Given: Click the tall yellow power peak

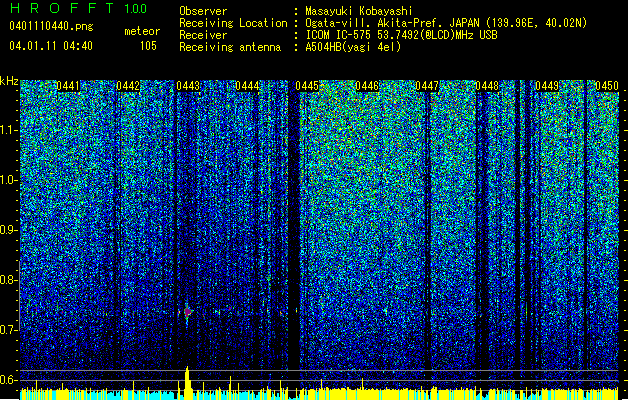Looking at the screenshot, I should [x=187, y=383].
